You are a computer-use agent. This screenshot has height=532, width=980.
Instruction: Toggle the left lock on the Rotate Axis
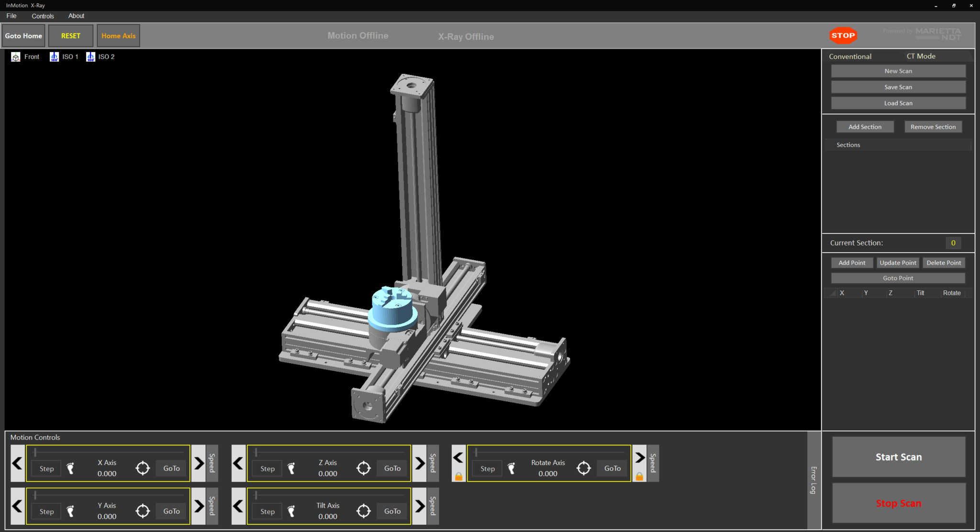[x=458, y=477]
